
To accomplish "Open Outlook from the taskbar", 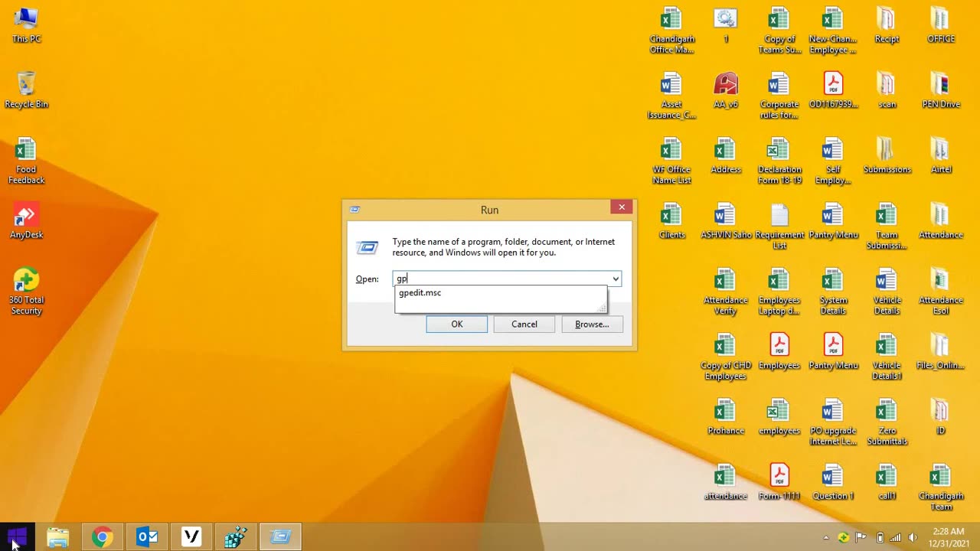I will (147, 536).
